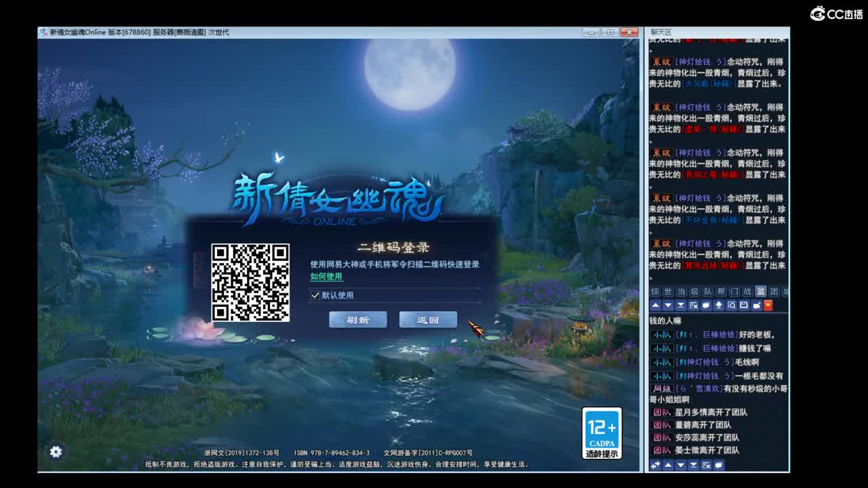Screen dimensions: 868x488
Task: Open the red envelope icon in chat toolbar
Action: pyautogui.click(x=768, y=306)
